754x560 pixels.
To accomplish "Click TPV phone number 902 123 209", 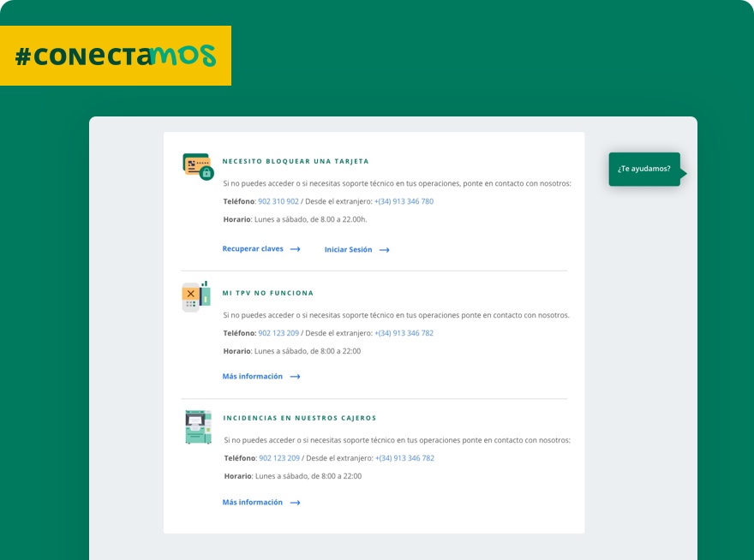I will (278, 333).
